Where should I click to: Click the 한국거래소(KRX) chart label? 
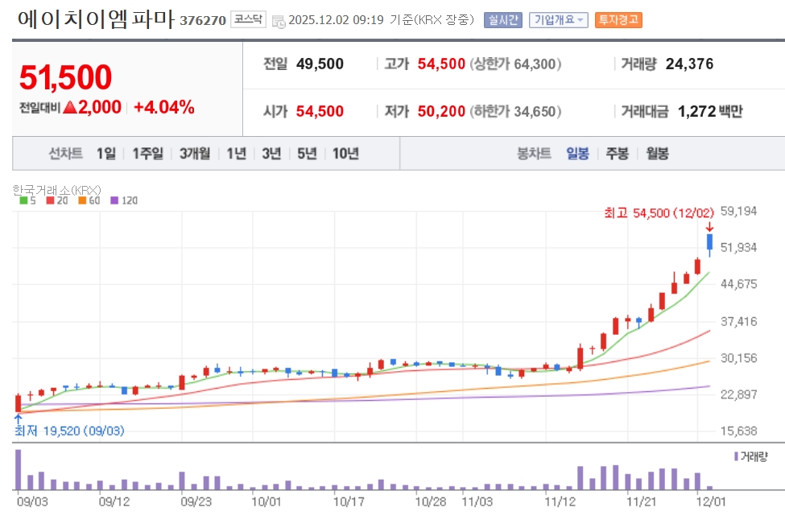56,190
